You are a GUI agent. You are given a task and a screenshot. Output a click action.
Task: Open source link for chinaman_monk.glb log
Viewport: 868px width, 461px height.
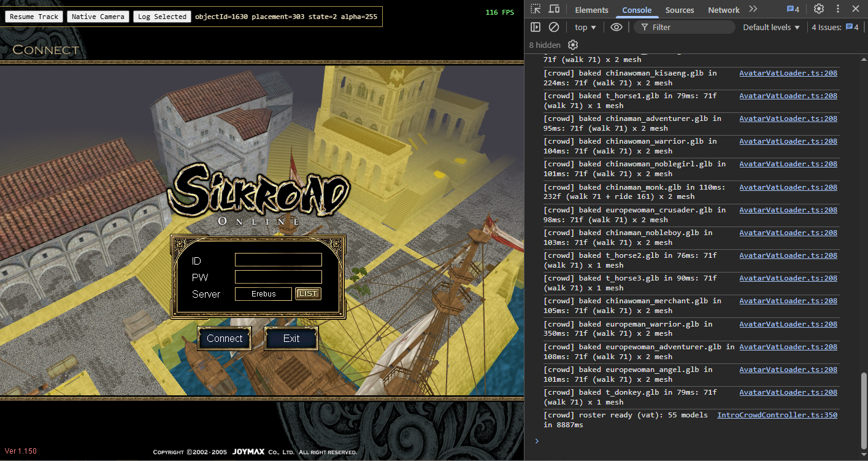pyautogui.click(x=788, y=187)
